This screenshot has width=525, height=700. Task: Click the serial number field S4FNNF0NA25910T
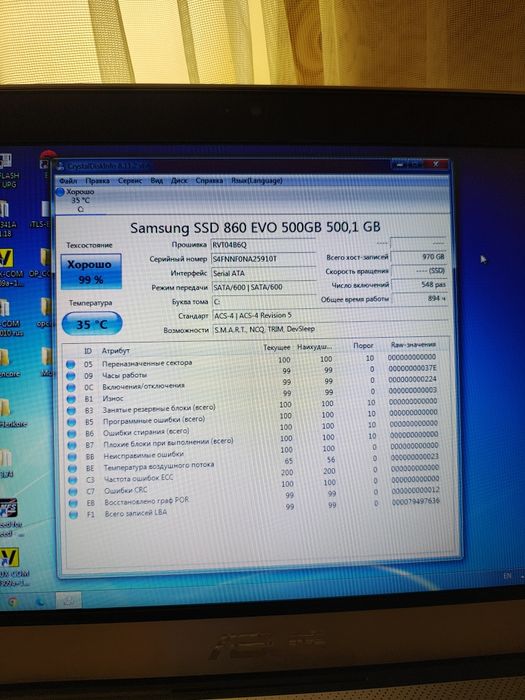(x=263, y=259)
